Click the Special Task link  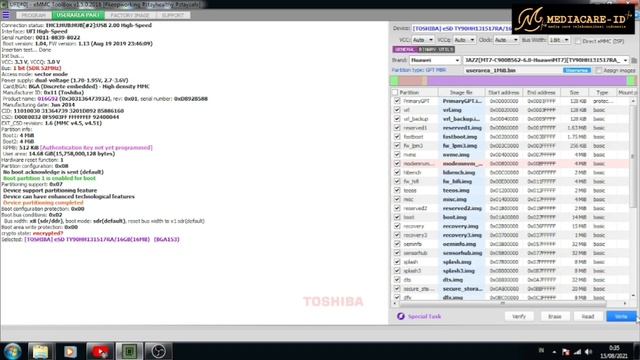424,316
